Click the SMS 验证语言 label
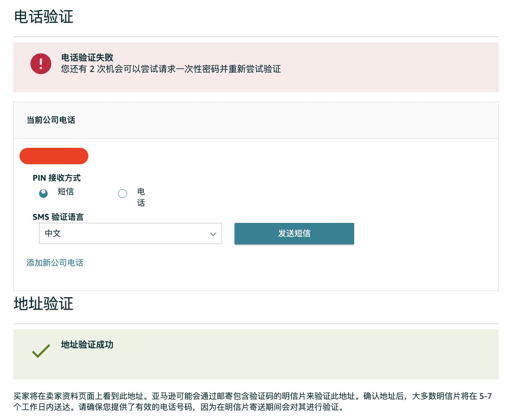The height and width of the screenshot is (420, 505). click(58, 217)
